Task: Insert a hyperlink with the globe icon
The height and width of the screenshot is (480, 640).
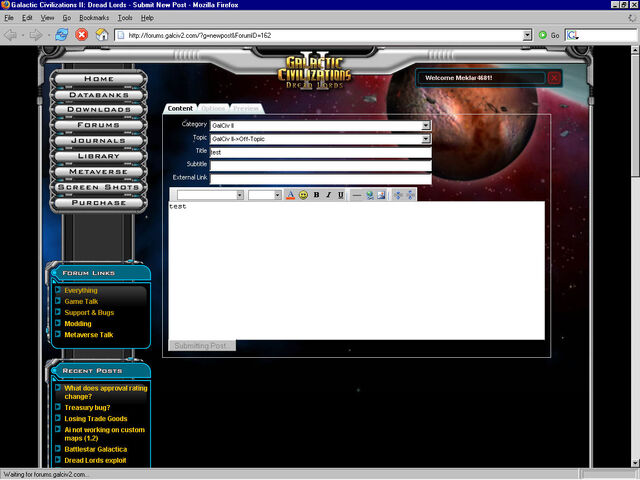Action: (x=370, y=195)
